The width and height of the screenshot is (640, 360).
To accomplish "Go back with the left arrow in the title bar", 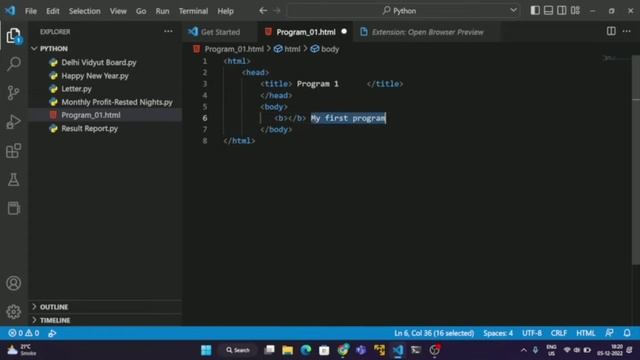I will pos(263,11).
